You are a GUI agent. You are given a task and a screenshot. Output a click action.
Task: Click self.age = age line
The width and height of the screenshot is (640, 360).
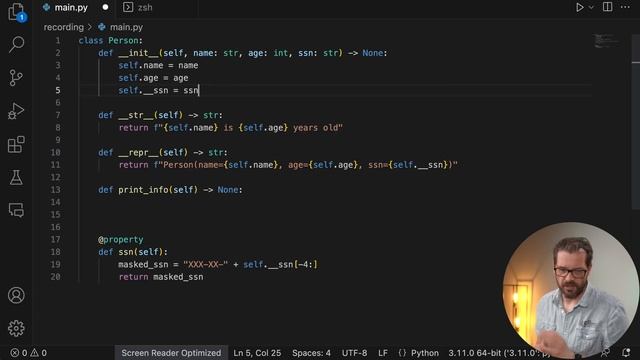153,78
